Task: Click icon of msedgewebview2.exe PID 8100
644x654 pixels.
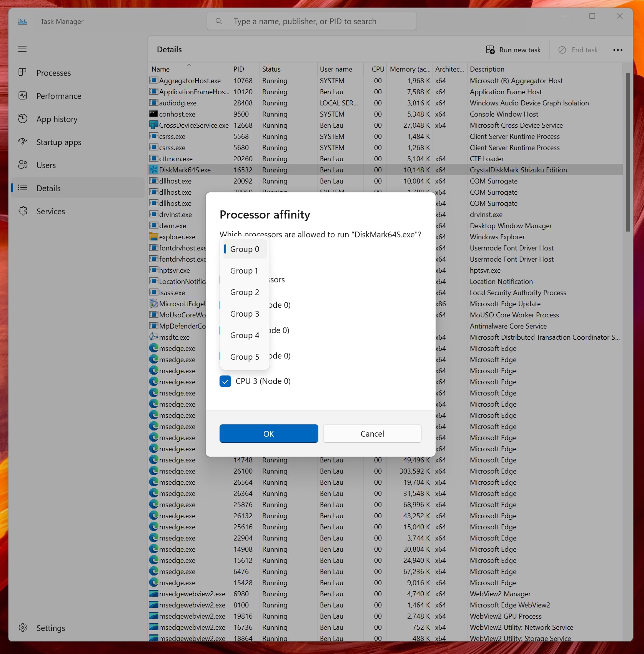Action: pos(154,605)
